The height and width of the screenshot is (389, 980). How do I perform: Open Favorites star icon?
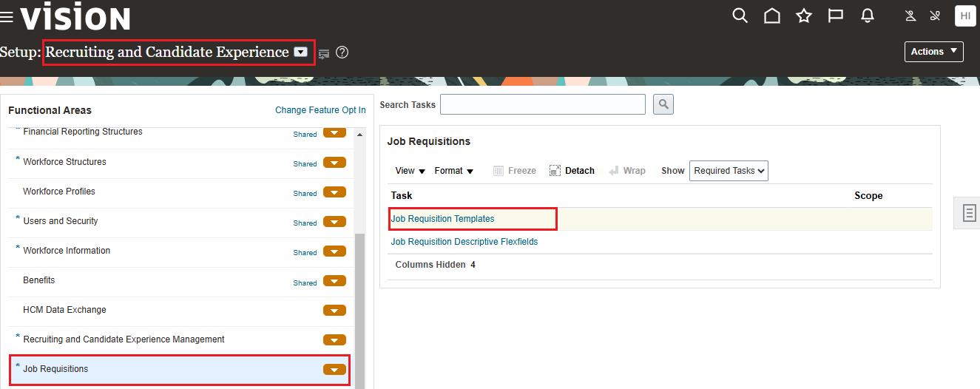pyautogui.click(x=804, y=16)
